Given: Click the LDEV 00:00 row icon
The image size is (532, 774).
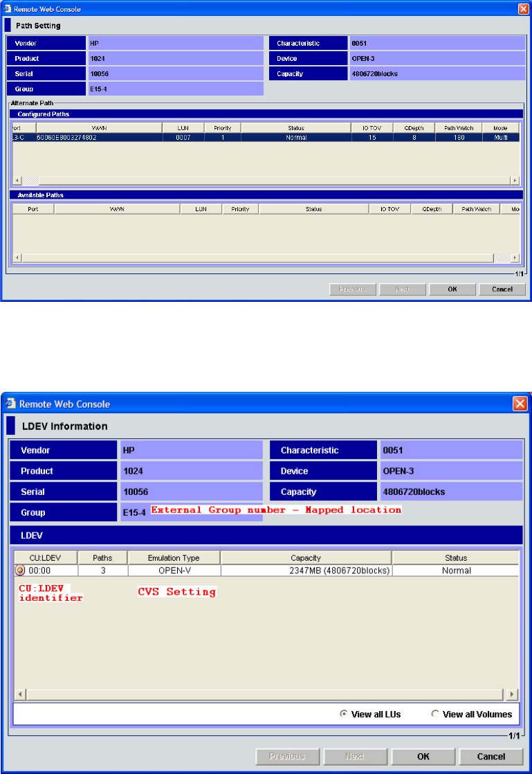Looking at the screenshot, I should tap(20, 571).
